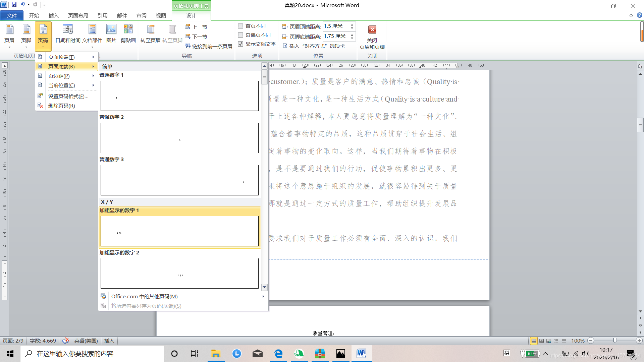Uncheck the 显示文档文字 checkbox
644x362 pixels.
[240, 44]
